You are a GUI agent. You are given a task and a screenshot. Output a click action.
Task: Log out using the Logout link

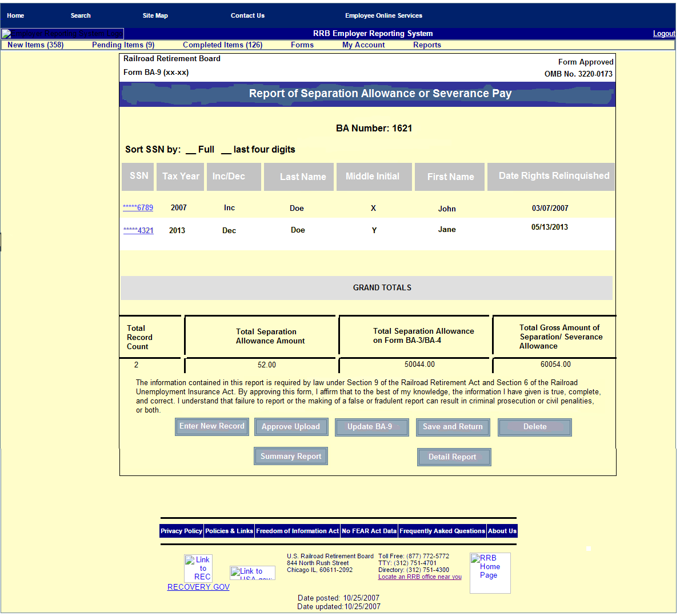coord(663,34)
